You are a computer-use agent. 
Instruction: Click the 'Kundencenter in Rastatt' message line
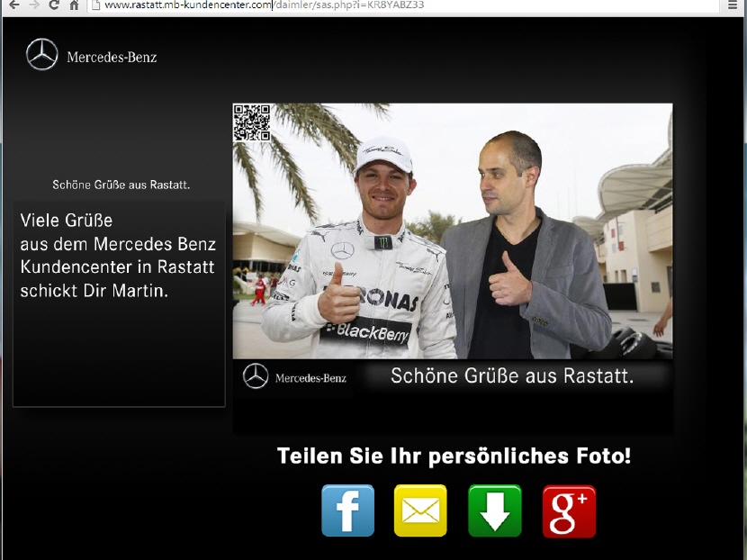pos(117,266)
